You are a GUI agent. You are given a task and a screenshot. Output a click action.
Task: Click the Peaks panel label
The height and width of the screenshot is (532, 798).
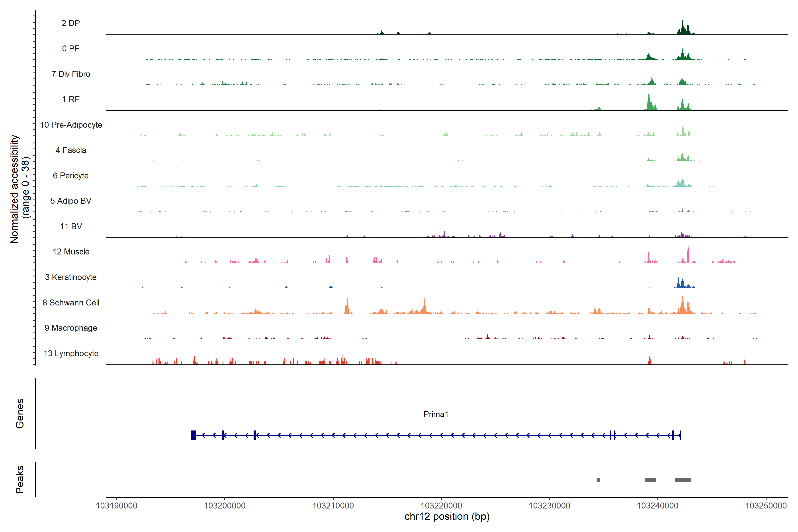(20, 479)
